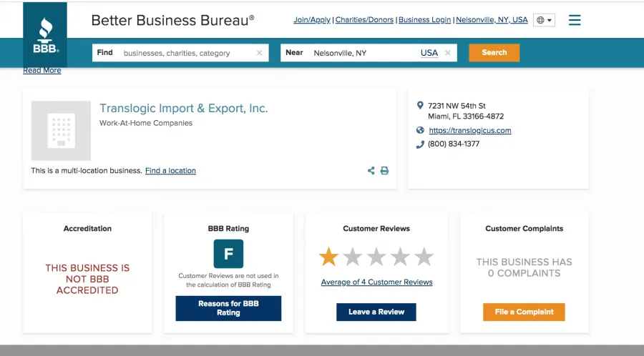Click the Leave a Review button

pos(376,312)
